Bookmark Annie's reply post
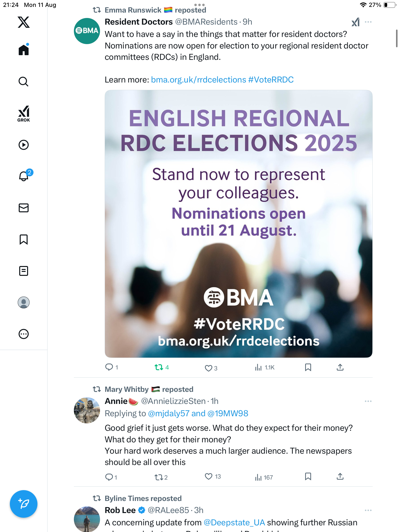Screen dimensions: 399x532 (308, 477)
